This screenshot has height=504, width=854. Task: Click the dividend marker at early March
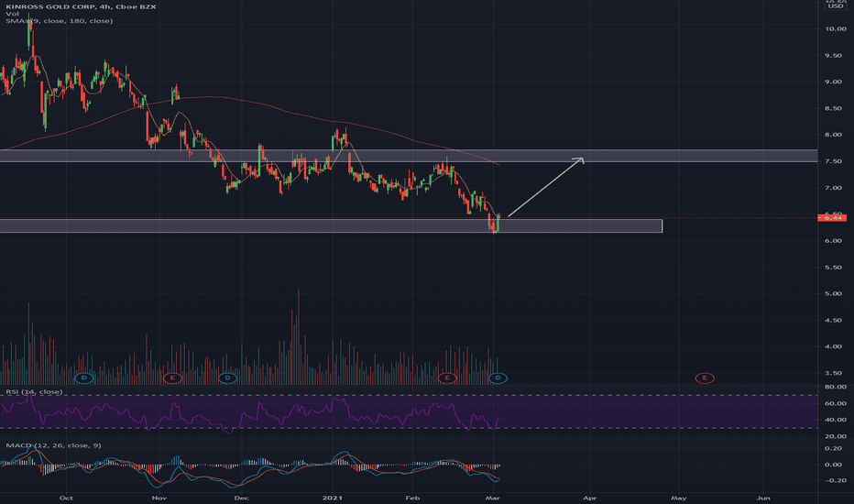coord(498,378)
